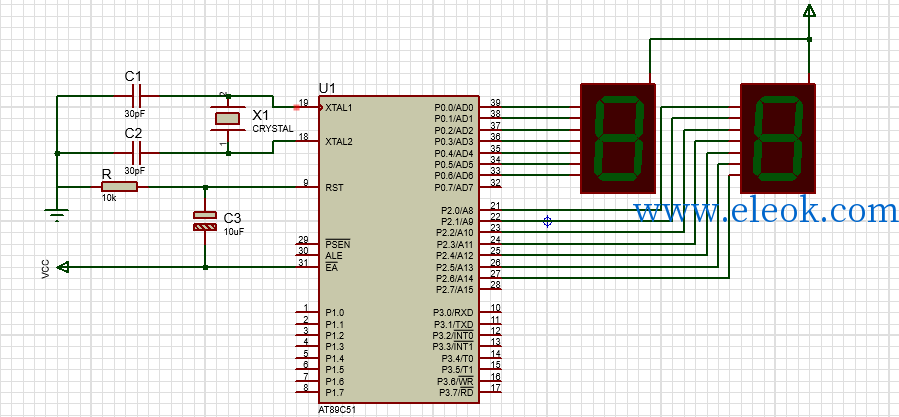Click the P3.7/RD pin label
The width and height of the screenshot is (899, 417).
(456, 393)
